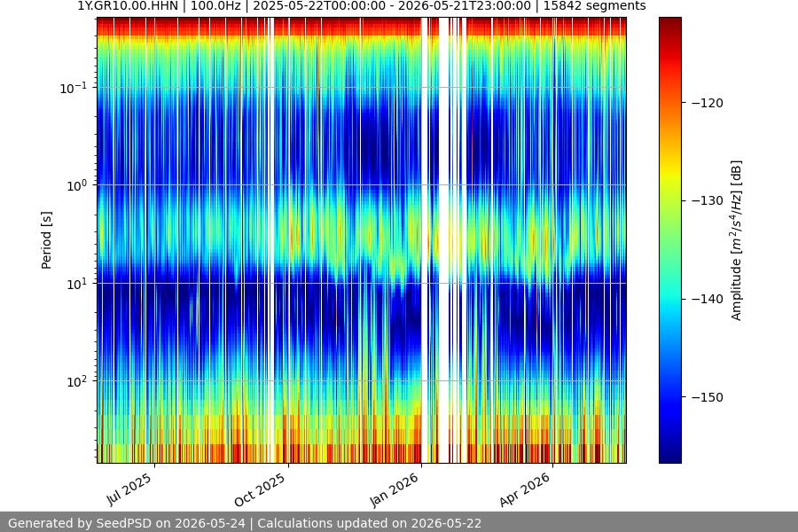
Task: Click the 'Jul 2025' x-axis label
Action: pos(129,489)
